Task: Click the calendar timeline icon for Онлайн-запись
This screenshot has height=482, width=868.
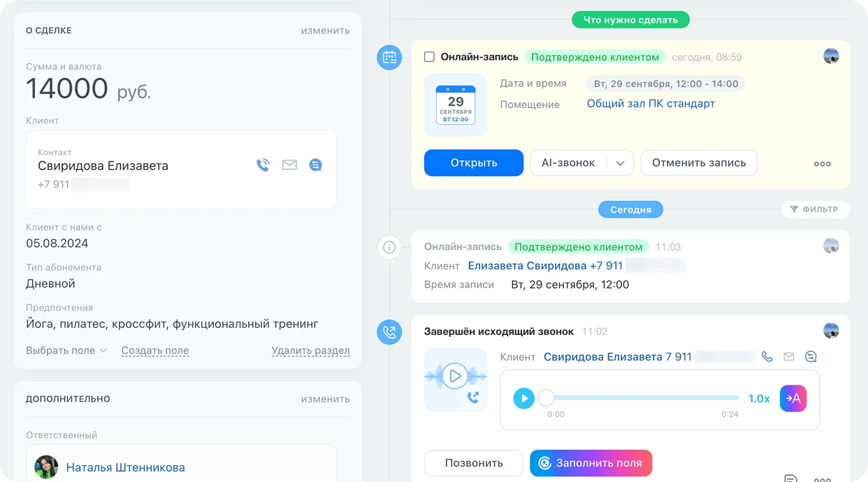Action: click(x=389, y=58)
